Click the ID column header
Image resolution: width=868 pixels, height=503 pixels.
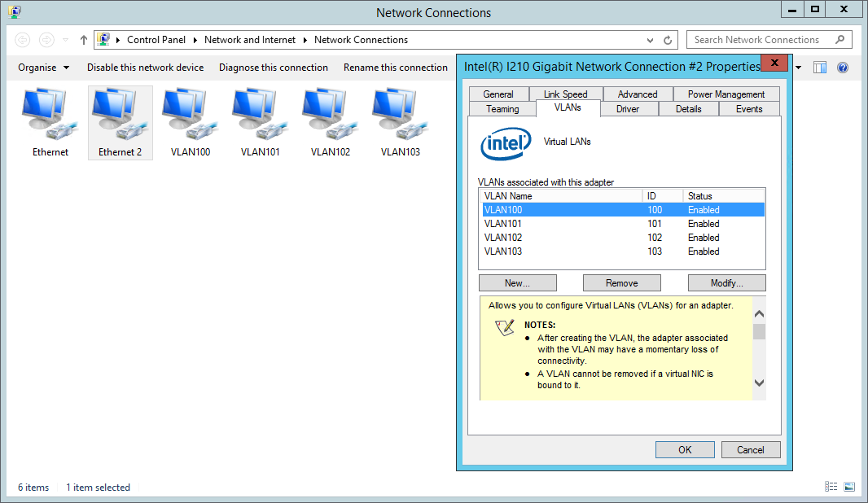tap(663, 196)
